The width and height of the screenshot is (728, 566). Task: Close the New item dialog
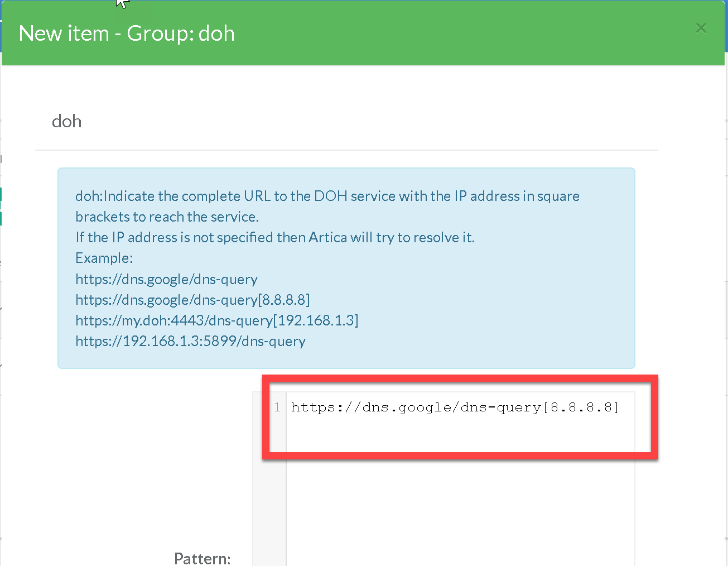pos(701,28)
